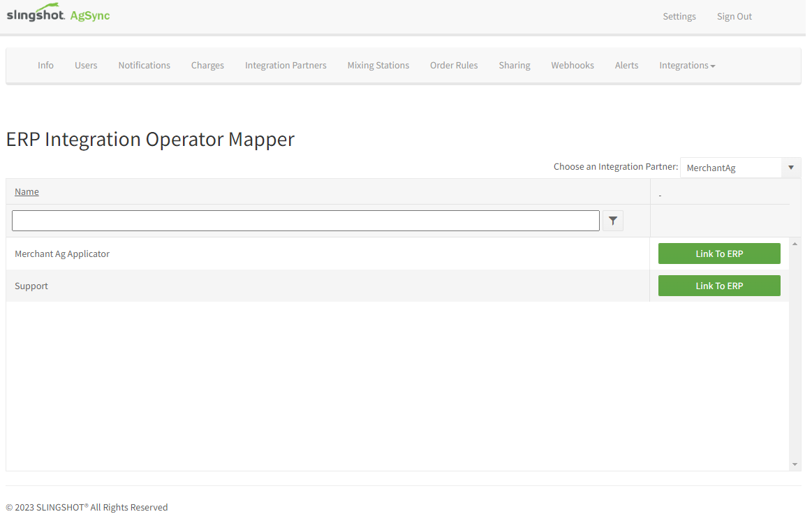
Task: Open the Integration Partner dropdown
Action: (740, 168)
